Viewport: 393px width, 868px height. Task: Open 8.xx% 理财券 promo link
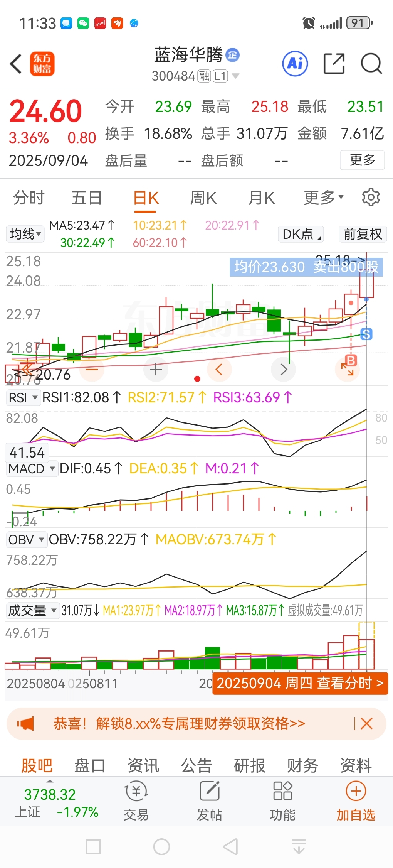coord(179,723)
